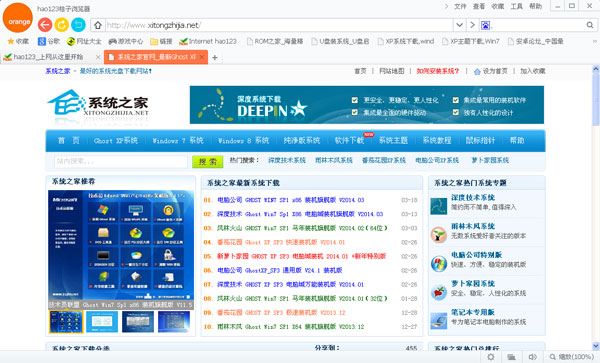The height and width of the screenshot is (363, 600).
Task: Click the 加入收藏 link
Action: point(533,71)
